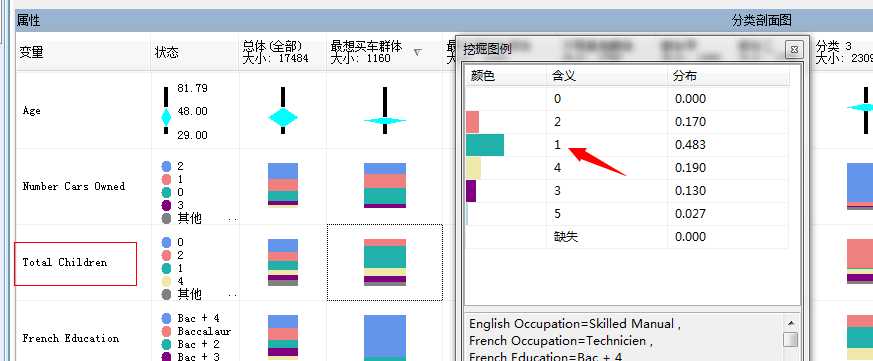Select the 缺失 row in the legend
Screen dimensions: 873x361
tap(627, 237)
